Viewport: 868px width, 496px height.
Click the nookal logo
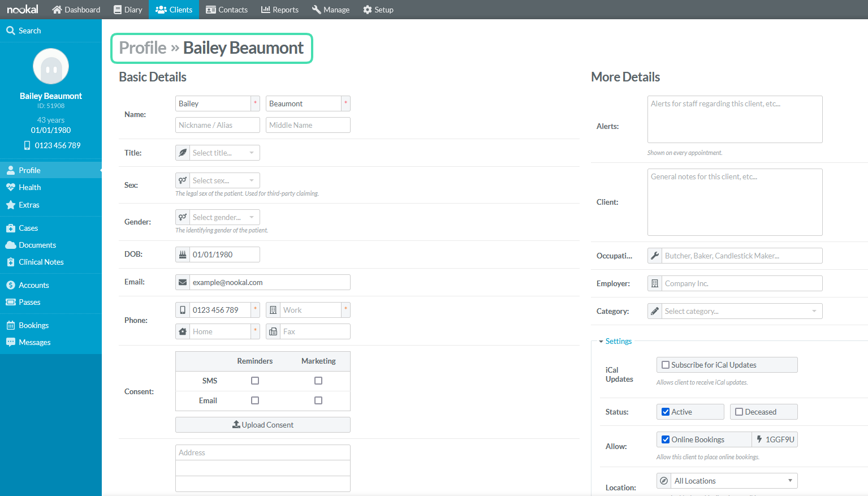pos(22,8)
